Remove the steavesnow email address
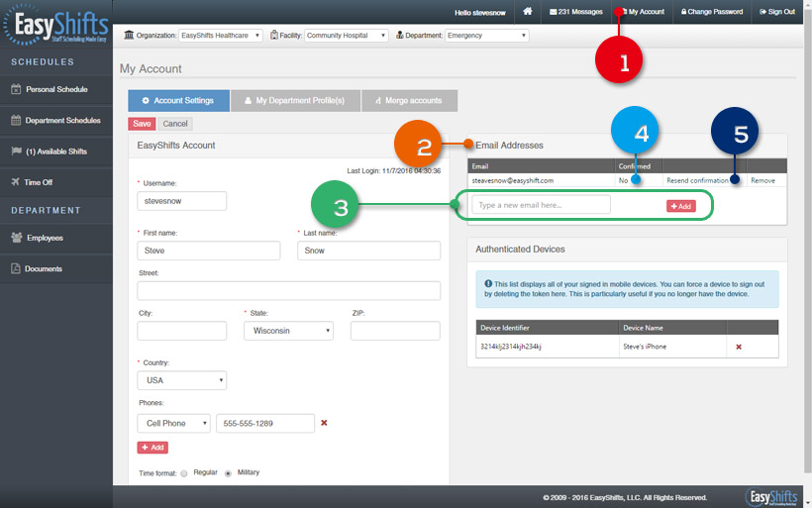 [x=762, y=181]
